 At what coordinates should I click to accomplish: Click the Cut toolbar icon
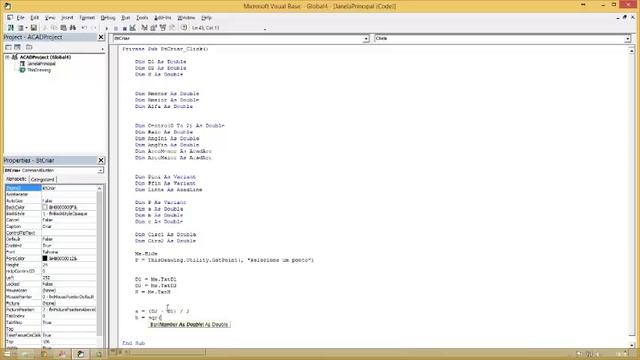point(45,28)
